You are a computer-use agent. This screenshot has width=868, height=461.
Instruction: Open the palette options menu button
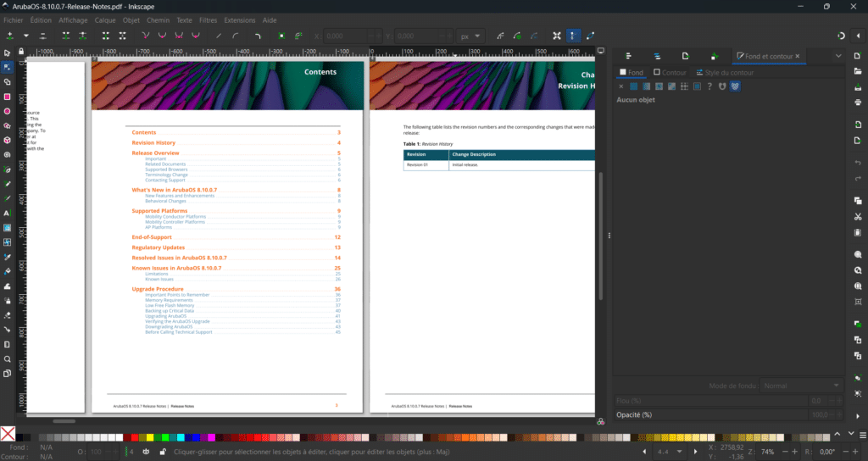coord(862,436)
